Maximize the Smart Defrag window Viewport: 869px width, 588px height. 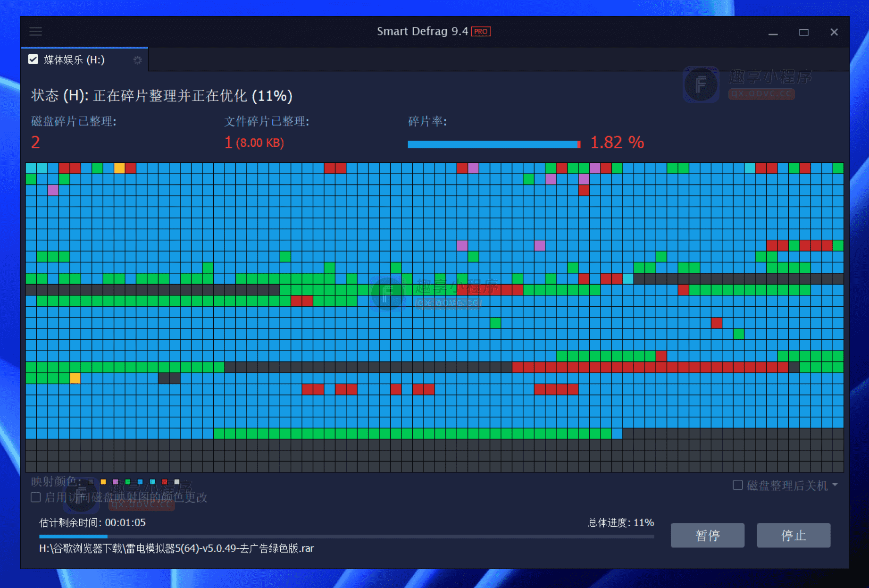(x=804, y=32)
